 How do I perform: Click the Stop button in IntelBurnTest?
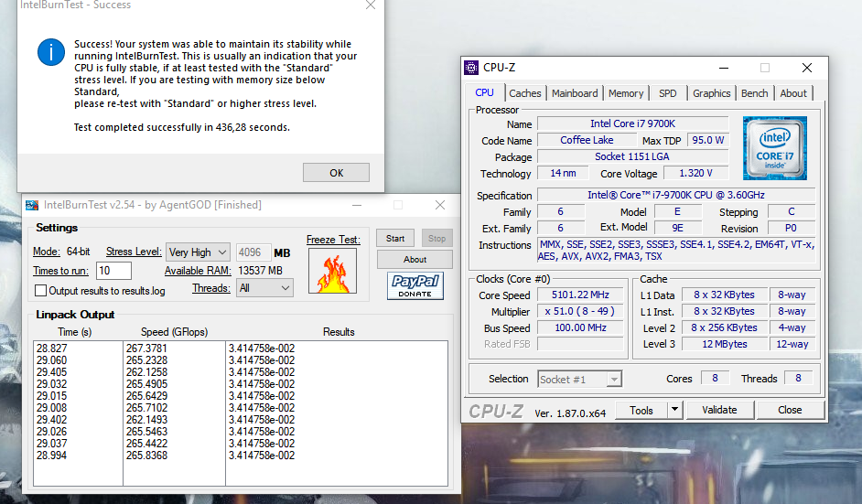coord(437,239)
